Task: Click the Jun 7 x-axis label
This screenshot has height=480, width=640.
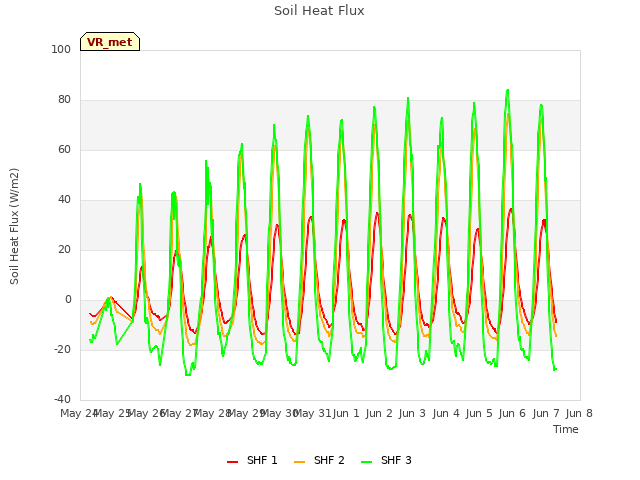Action: 546,413
